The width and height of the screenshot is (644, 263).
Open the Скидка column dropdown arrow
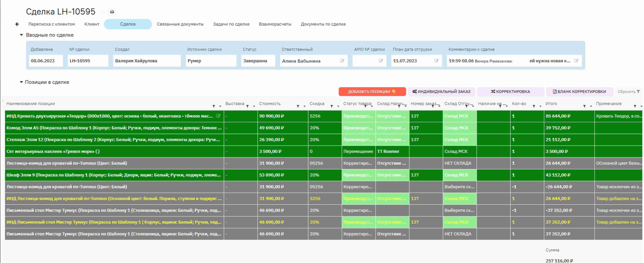pyautogui.click(x=338, y=106)
